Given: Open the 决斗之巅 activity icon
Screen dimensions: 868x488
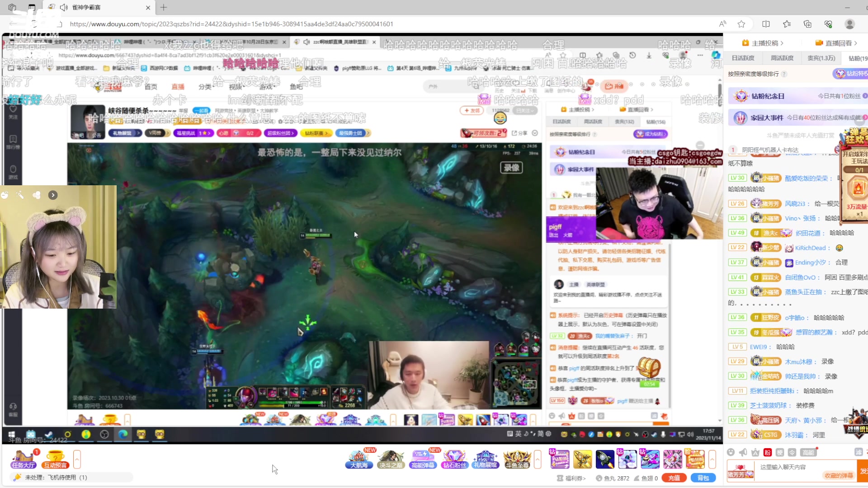Looking at the screenshot, I should [391, 459].
